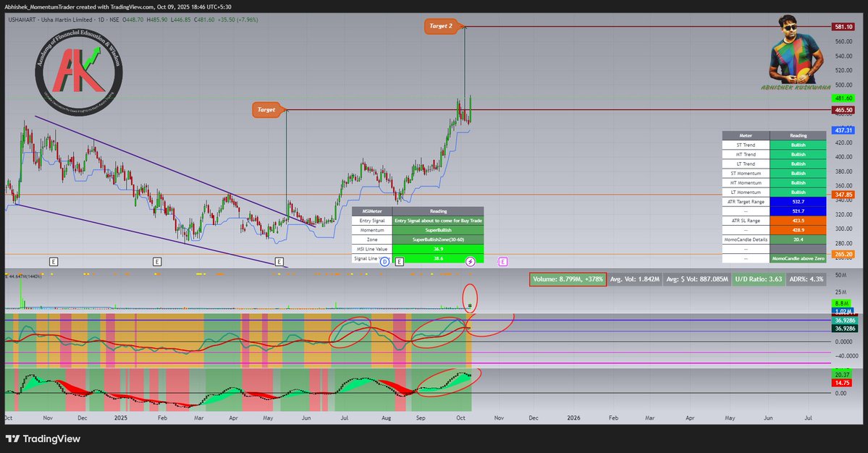
Task: Click the Volume 8.799M +378% box
Action: click(x=568, y=279)
